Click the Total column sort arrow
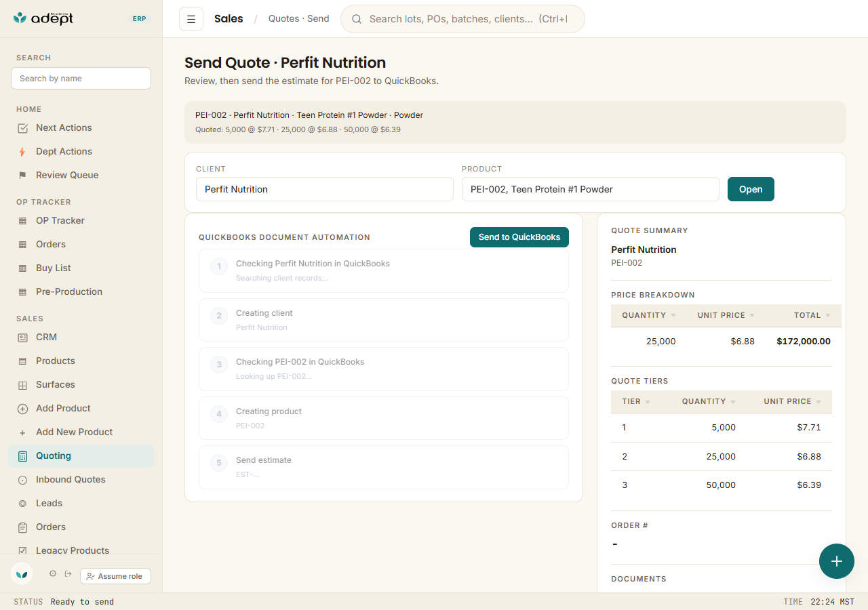The image size is (868, 610). pyautogui.click(x=828, y=316)
